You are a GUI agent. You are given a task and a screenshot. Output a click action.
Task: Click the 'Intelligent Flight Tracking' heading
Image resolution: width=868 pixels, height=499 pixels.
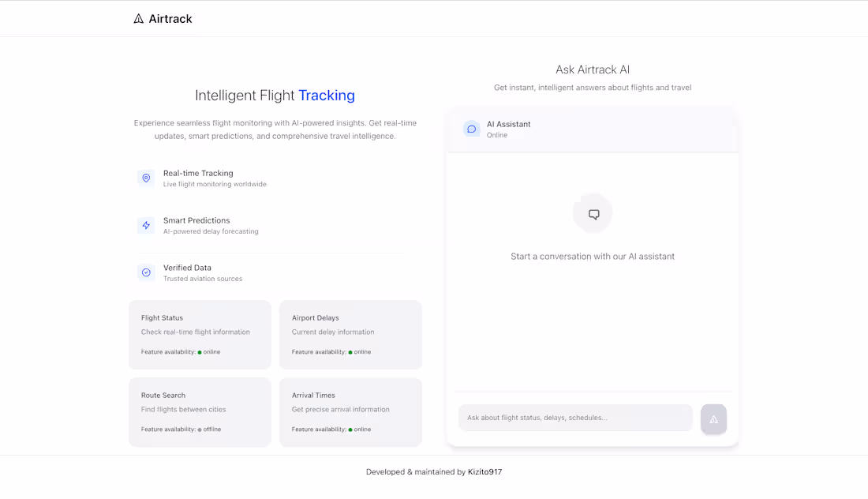(275, 96)
